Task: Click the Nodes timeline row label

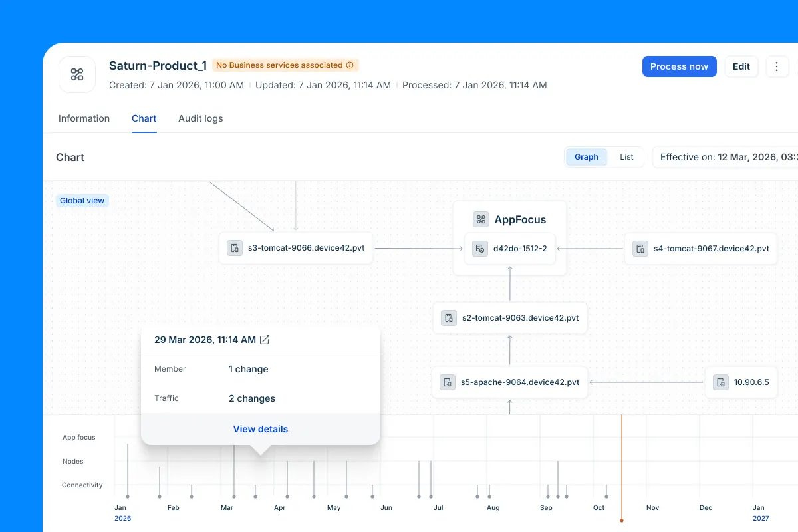Action: tap(73, 462)
